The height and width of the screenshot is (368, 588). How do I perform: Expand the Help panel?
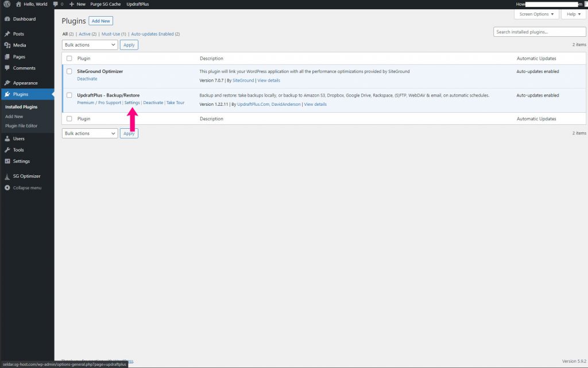tap(574, 14)
